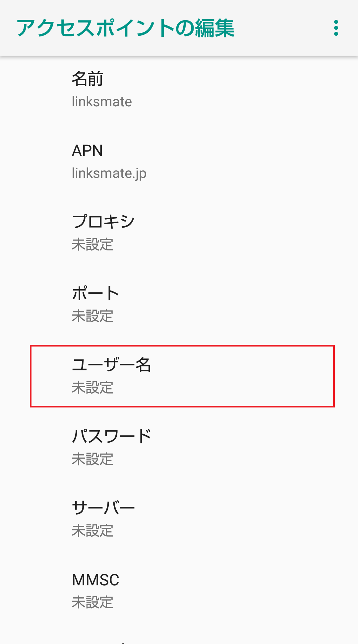Viewport: 358px width, 644px height.
Task: Open the パスワード setting
Action: pos(133,446)
